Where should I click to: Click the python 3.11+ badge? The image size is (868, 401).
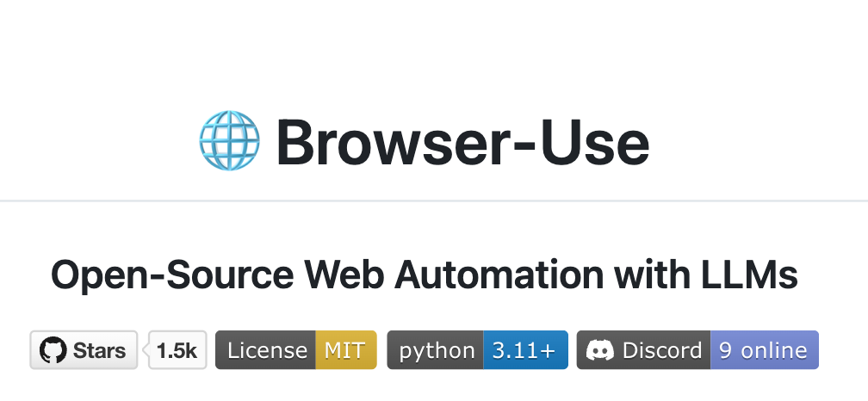click(x=477, y=350)
